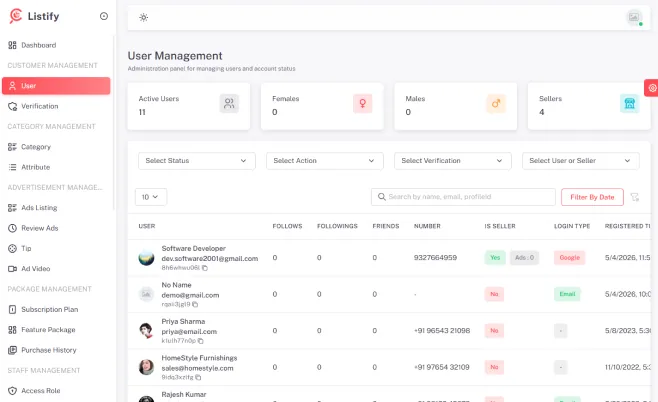The height and width of the screenshot is (402, 658).
Task: Copy profile ID of Software Developer
Action: click(205, 268)
